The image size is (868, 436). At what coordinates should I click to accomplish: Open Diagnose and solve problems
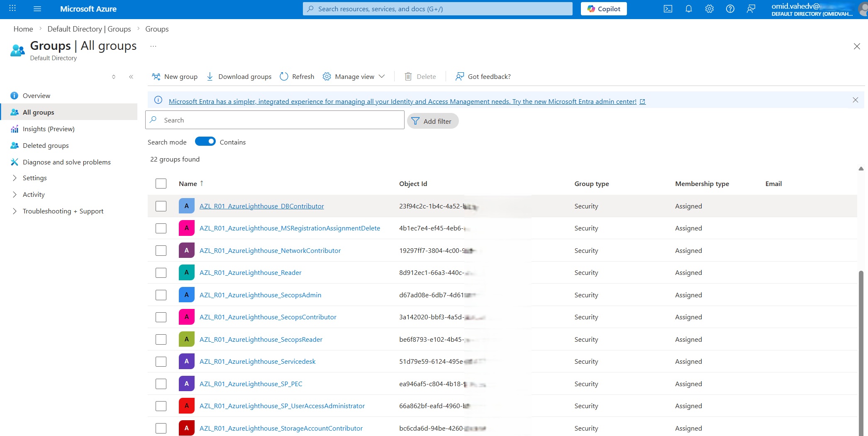click(x=66, y=162)
